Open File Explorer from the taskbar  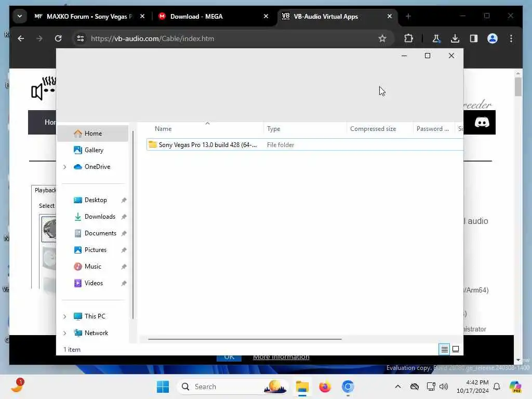302,387
